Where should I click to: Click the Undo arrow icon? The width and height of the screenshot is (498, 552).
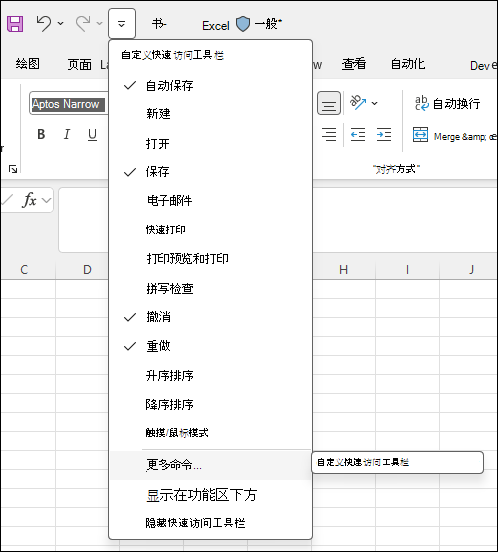point(44,23)
